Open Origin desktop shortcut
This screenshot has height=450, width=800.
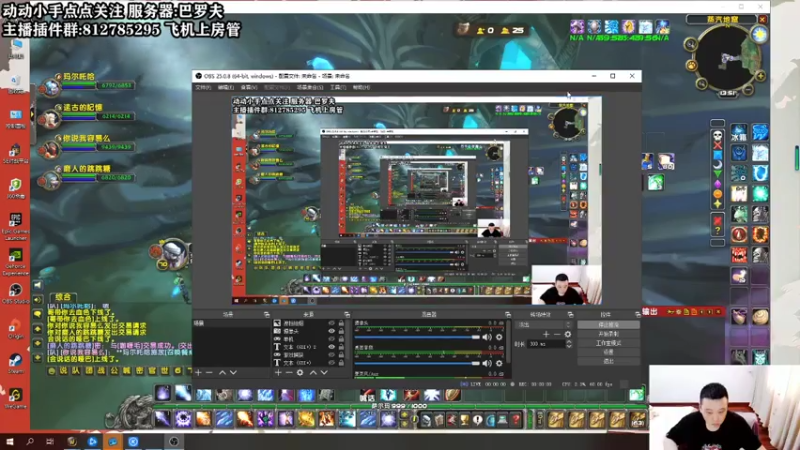(x=15, y=329)
